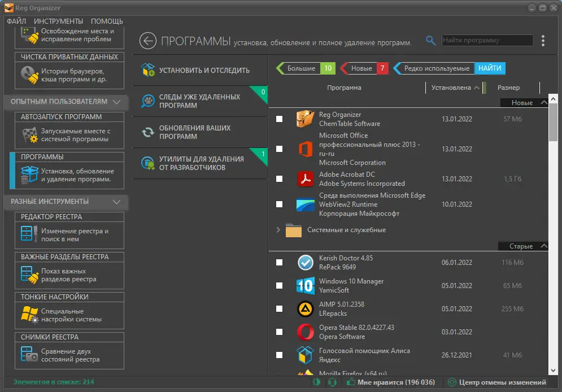The height and width of the screenshot is (392, 562).
Task: Click the back arrow circle icon
Action: pyautogui.click(x=148, y=41)
